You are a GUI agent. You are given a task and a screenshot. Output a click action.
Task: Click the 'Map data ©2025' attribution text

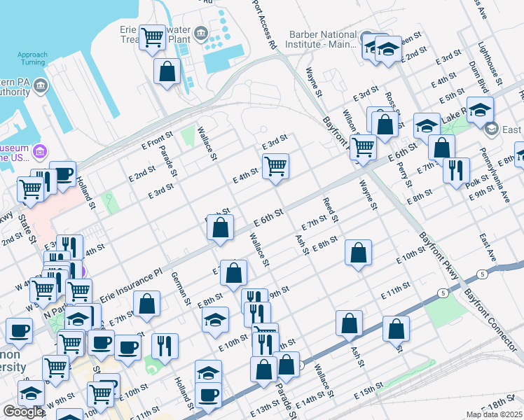pyautogui.click(x=495, y=415)
